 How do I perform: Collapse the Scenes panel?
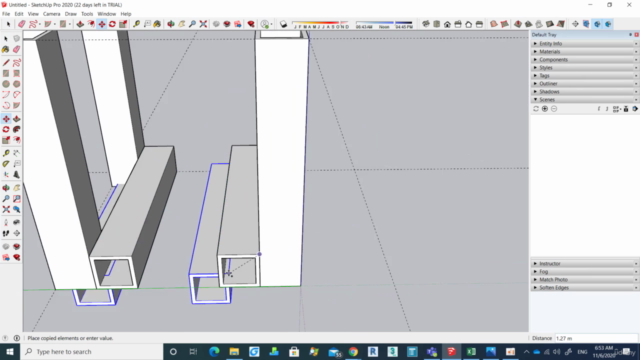click(x=585, y=100)
